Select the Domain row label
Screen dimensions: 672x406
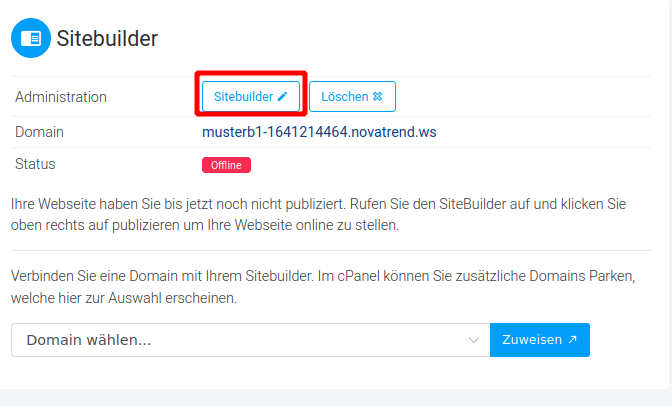click(x=39, y=132)
